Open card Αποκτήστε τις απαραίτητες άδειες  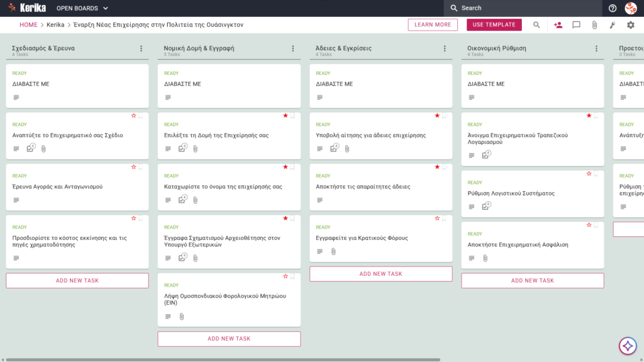[x=380, y=187]
